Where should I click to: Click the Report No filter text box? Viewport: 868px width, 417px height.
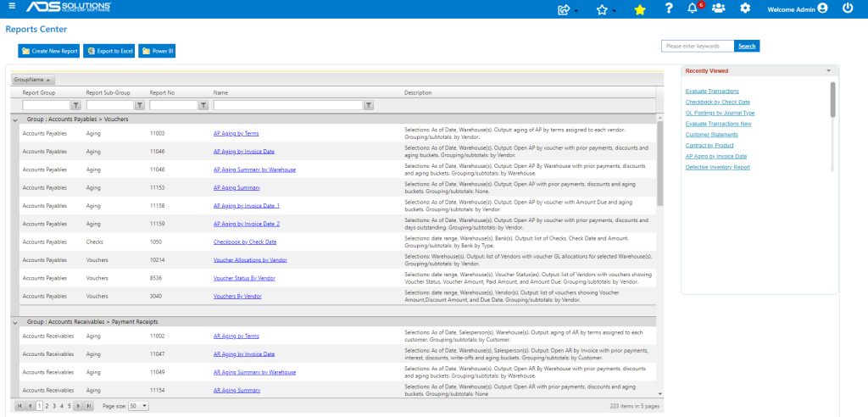click(x=174, y=105)
